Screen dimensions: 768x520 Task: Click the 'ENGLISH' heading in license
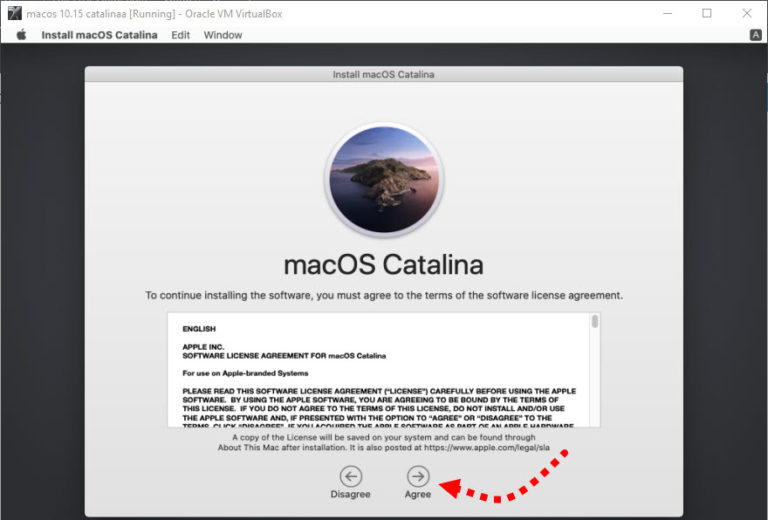(199, 329)
